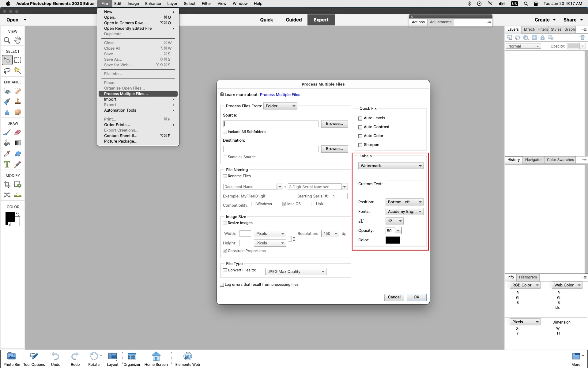The image size is (588, 368).
Task: Open the Process Multiple Files help link
Action: 280,95
